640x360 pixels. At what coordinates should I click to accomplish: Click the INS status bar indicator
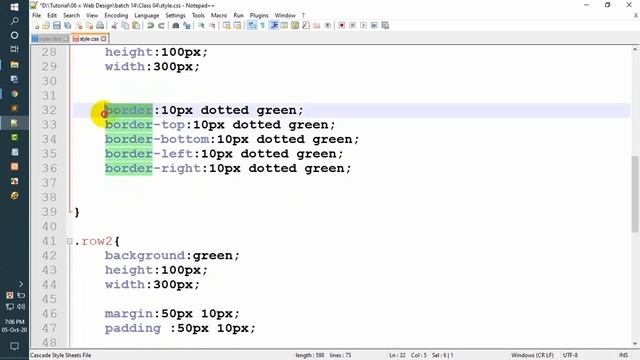(623, 355)
